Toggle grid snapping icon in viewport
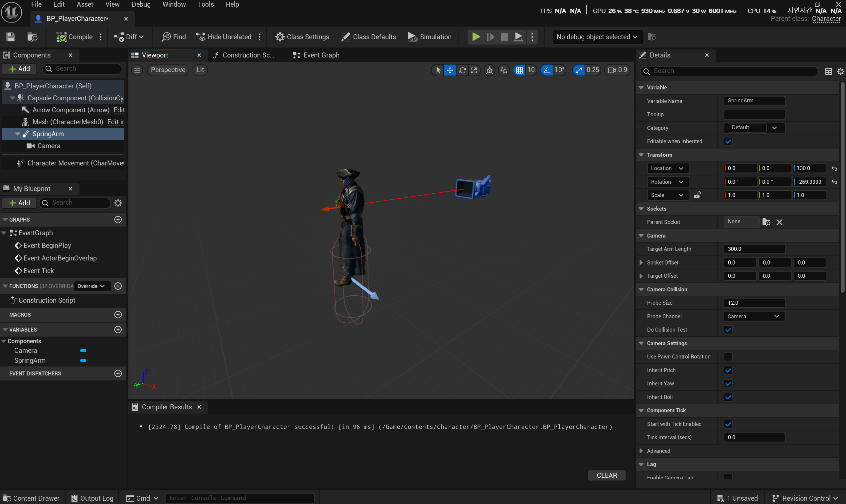The image size is (846, 504). click(519, 70)
